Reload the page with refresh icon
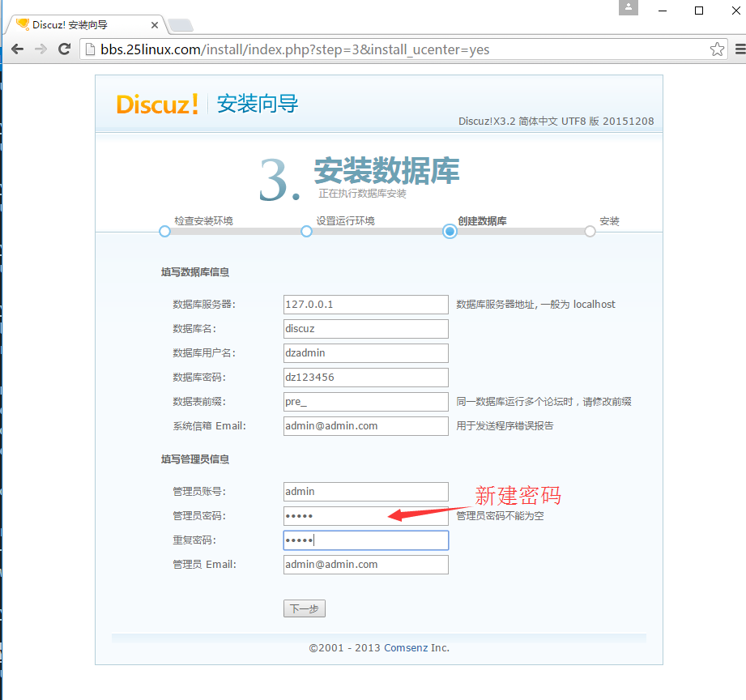This screenshot has height=700, width=746. tap(64, 49)
